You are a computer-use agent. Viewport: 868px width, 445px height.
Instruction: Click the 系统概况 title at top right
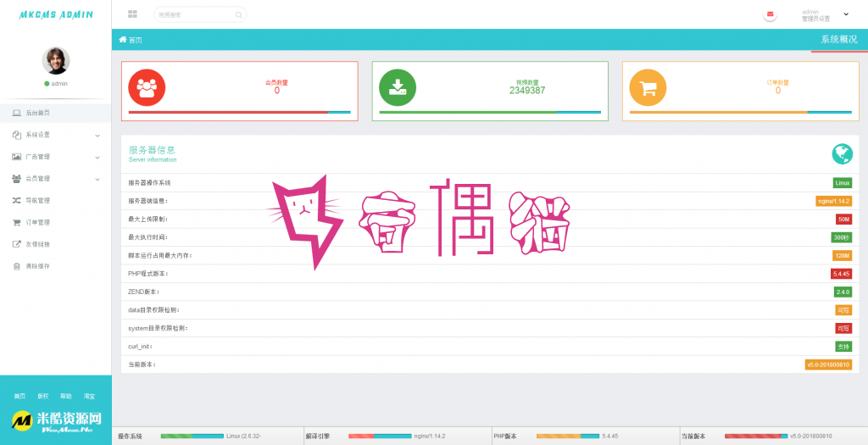pos(838,39)
